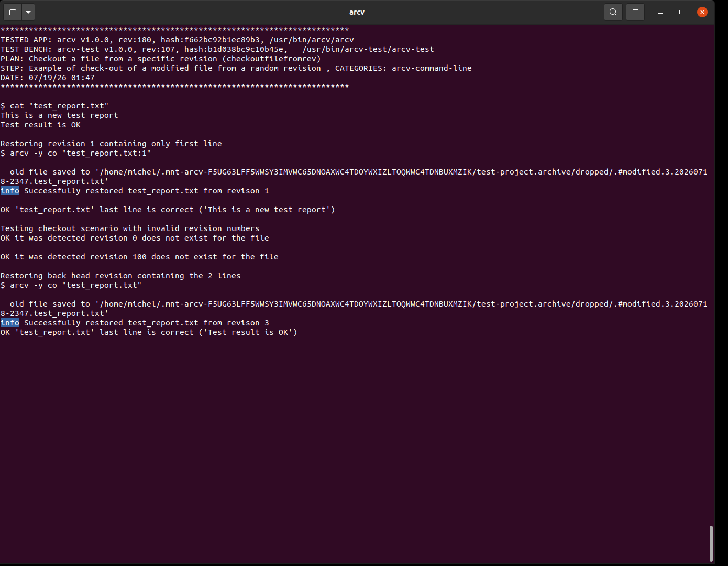
Task: Click the STEP: Example of check-out line
Action: [236, 68]
